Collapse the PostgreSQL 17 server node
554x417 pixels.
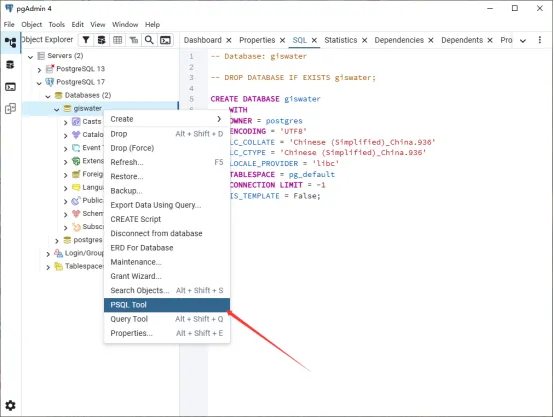(x=39, y=83)
